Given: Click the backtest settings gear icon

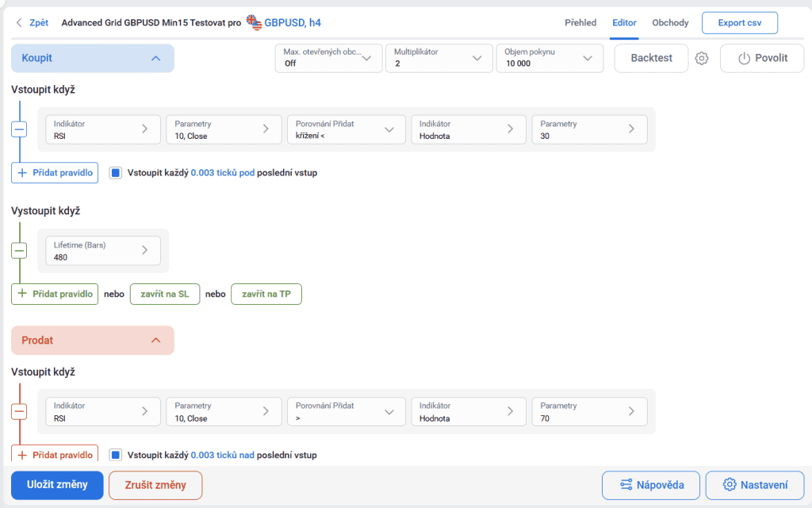Looking at the screenshot, I should click(x=702, y=58).
